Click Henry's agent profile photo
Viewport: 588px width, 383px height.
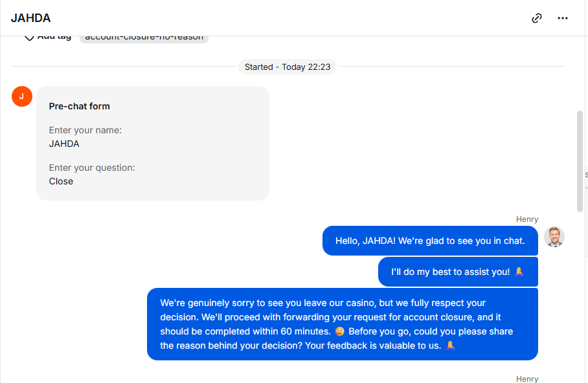pos(554,237)
